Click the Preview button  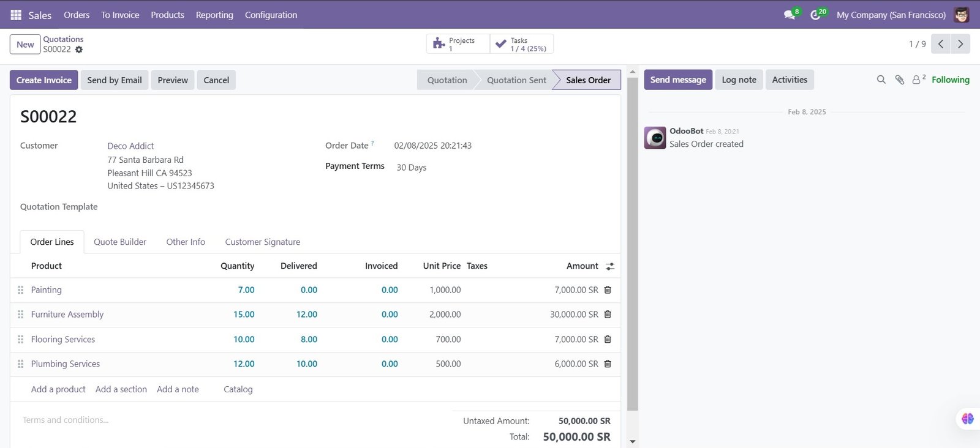click(x=173, y=80)
